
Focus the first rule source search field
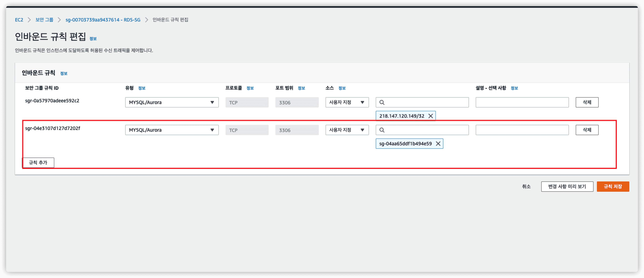pos(422,102)
